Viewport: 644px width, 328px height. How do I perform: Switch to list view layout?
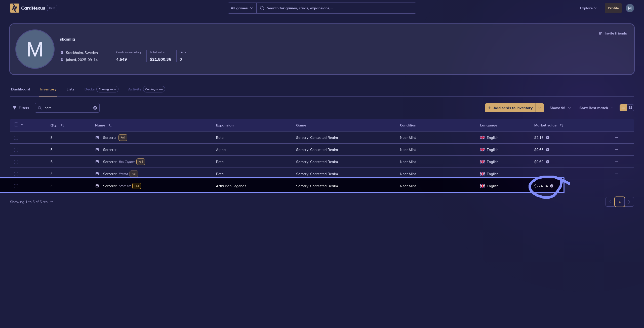point(623,108)
